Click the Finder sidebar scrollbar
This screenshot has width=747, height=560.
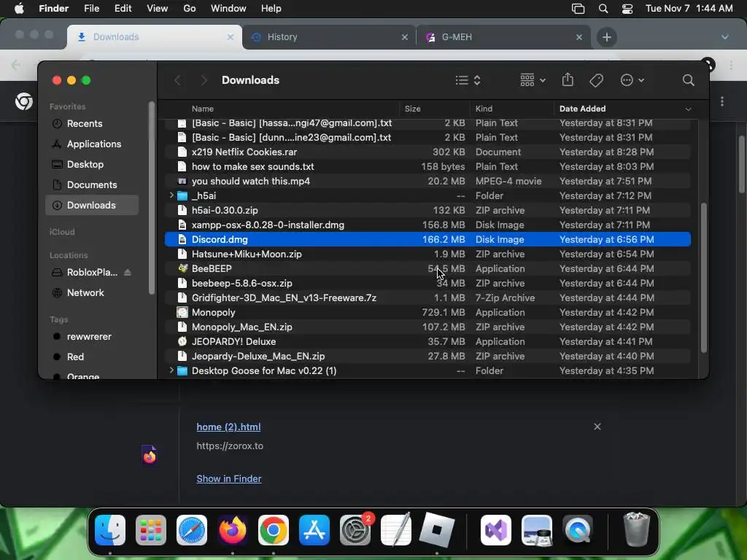152,198
